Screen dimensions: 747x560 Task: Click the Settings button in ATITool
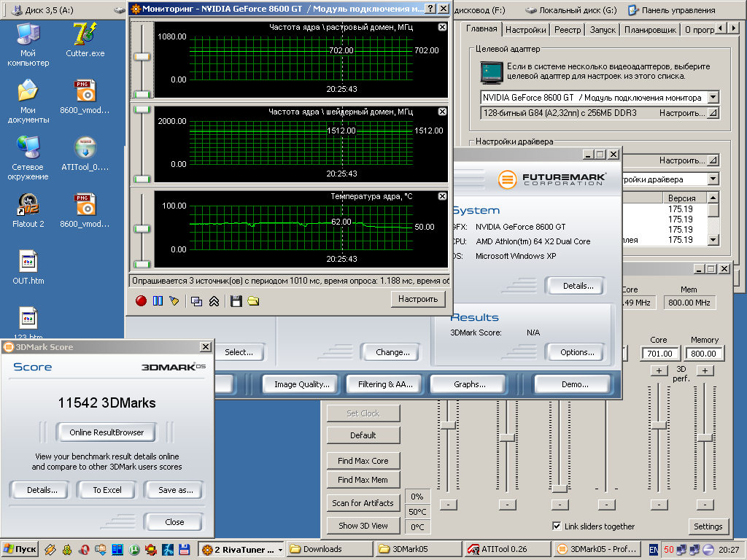708,526
